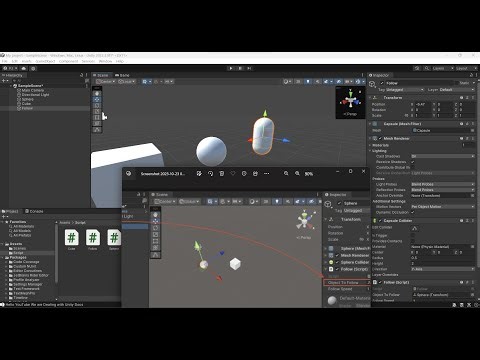Click favorite heart icon in Photos window
Screen dimensions: 480x360
(x=233, y=174)
